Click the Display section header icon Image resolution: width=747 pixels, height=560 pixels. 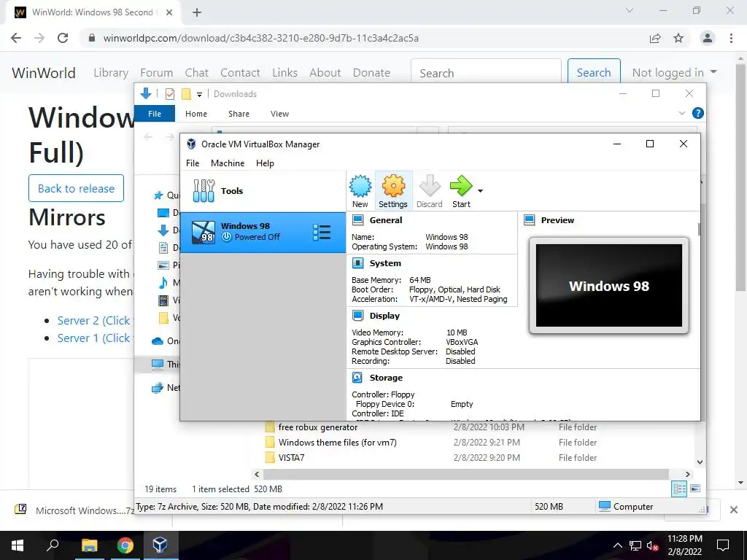(x=357, y=315)
